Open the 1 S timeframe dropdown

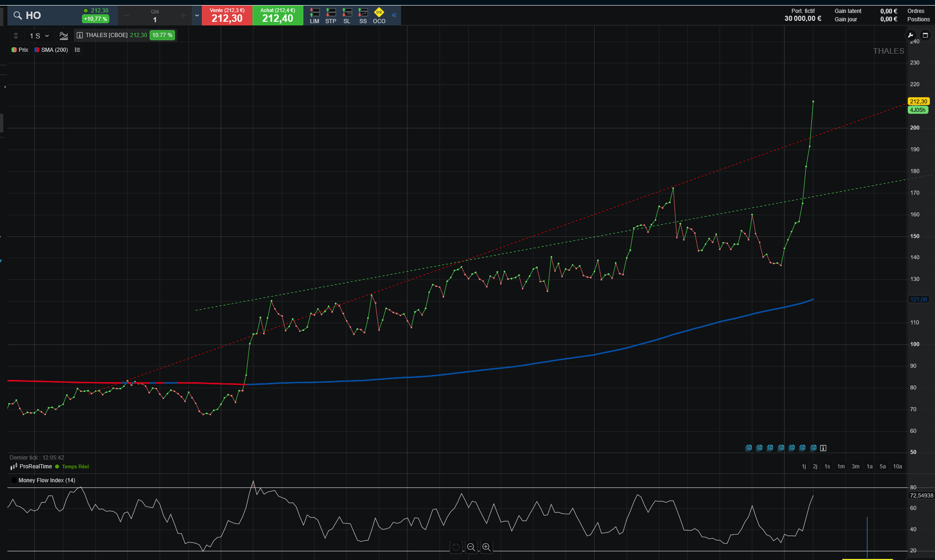[39, 36]
